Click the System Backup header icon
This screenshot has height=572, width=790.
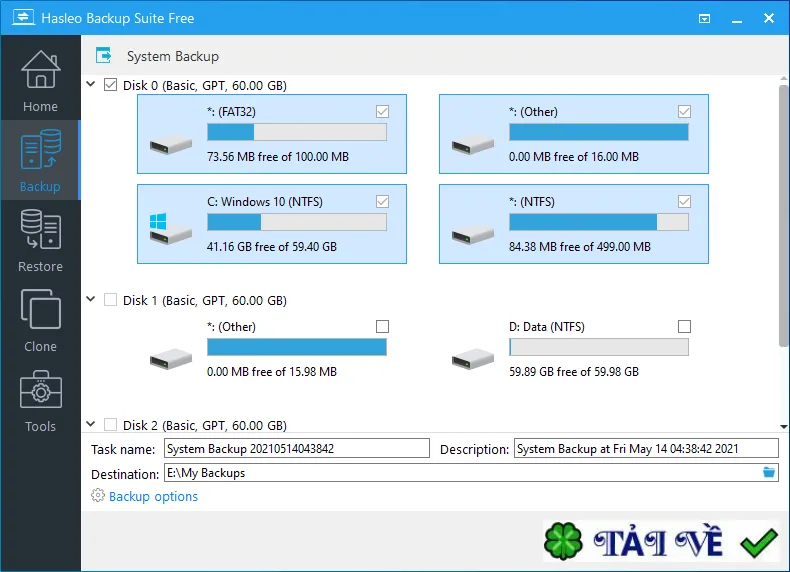[x=103, y=55]
